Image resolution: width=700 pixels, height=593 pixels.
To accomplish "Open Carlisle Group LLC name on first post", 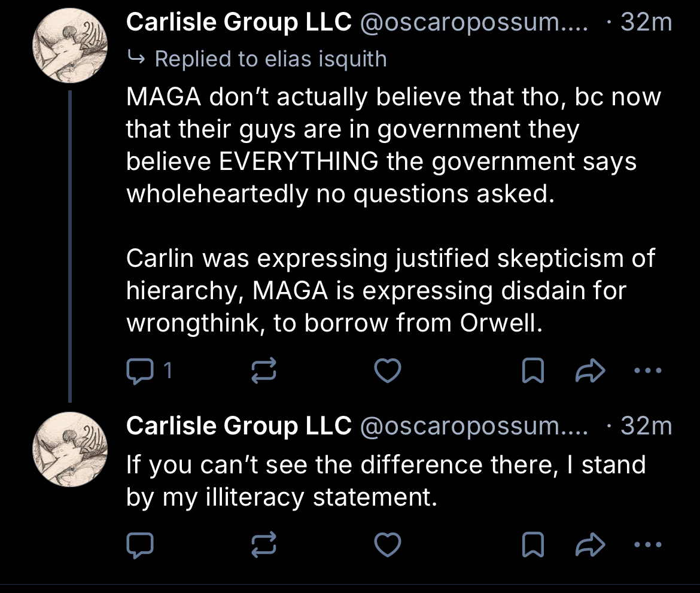I will pyautogui.click(x=239, y=23).
